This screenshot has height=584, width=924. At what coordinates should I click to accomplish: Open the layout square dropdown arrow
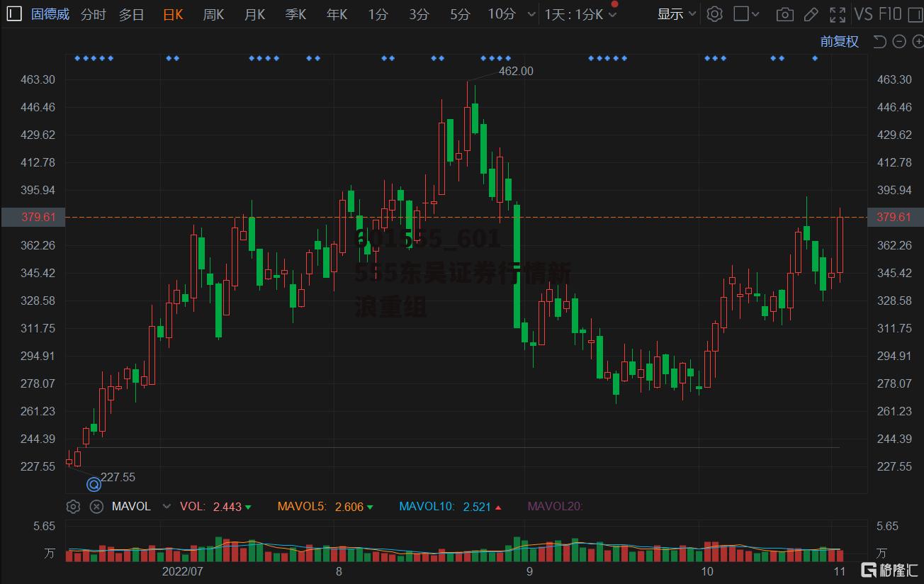tap(755, 13)
